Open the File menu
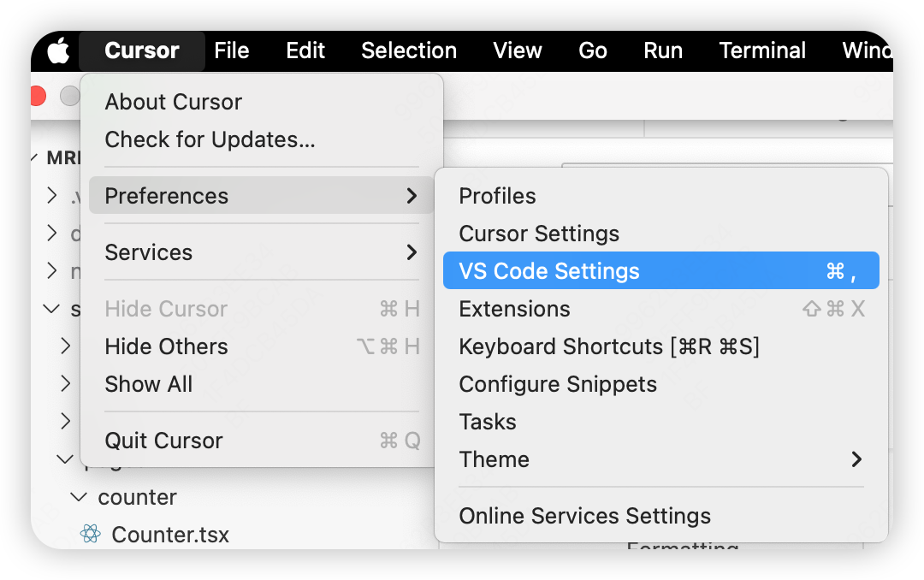The image size is (924, 580). pyautogui.click(x=232, y=50)
